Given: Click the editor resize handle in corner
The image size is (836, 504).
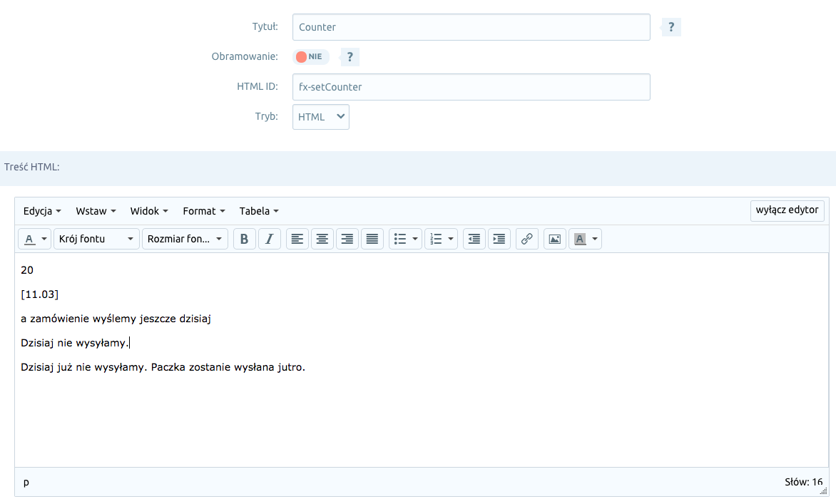Looking at the screenshot, I should click(824, 491).
